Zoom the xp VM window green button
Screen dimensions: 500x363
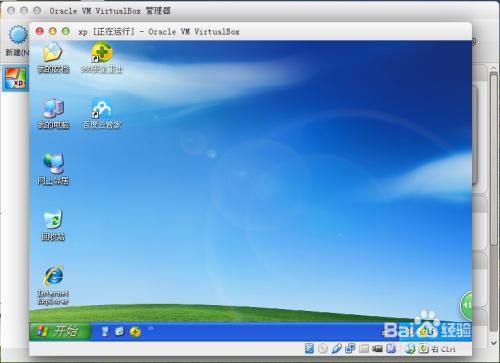66,31
